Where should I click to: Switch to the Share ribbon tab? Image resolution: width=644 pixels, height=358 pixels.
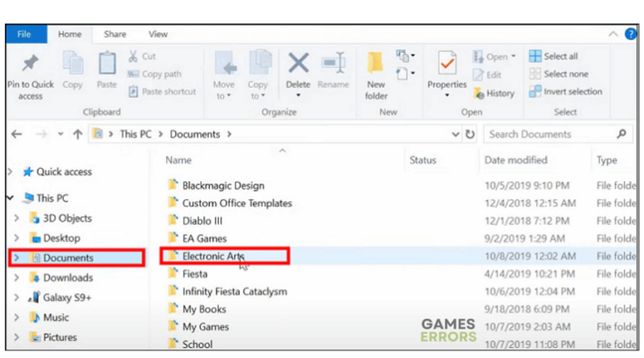[x=115, y=34]
